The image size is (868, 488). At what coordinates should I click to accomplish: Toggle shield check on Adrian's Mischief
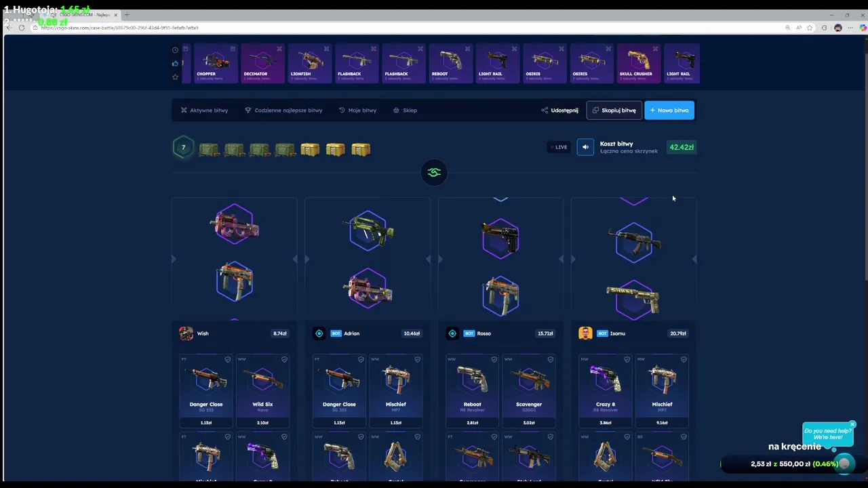(417, 359)
